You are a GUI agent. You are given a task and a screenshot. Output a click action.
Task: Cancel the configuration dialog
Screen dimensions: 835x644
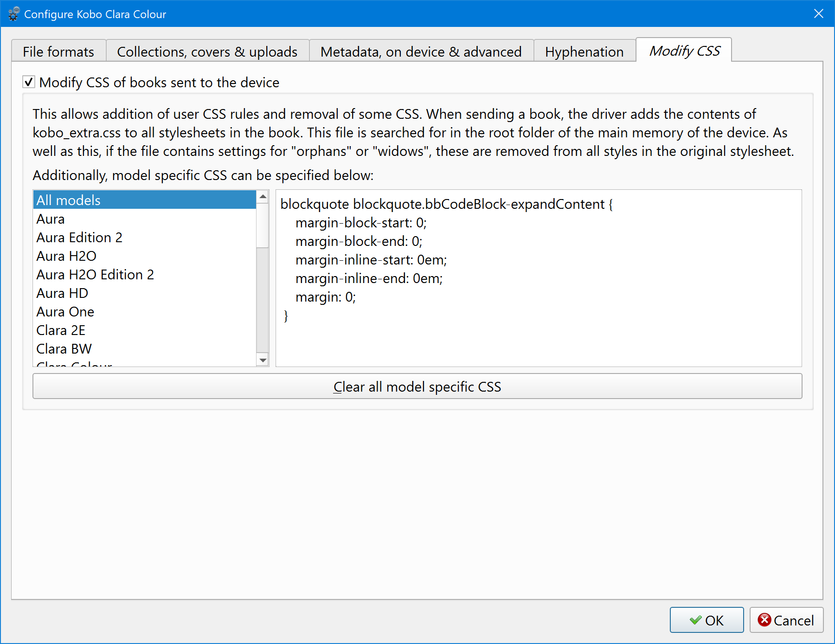[786, 620]
